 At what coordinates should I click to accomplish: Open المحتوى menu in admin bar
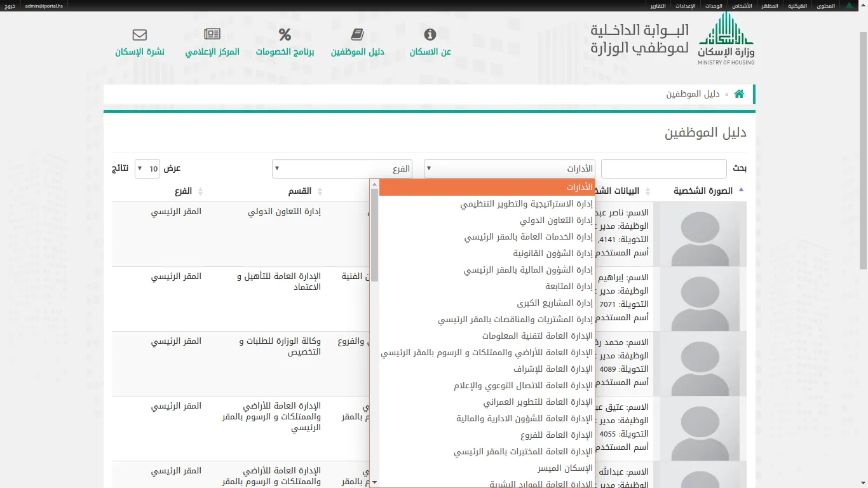[825, 5]
